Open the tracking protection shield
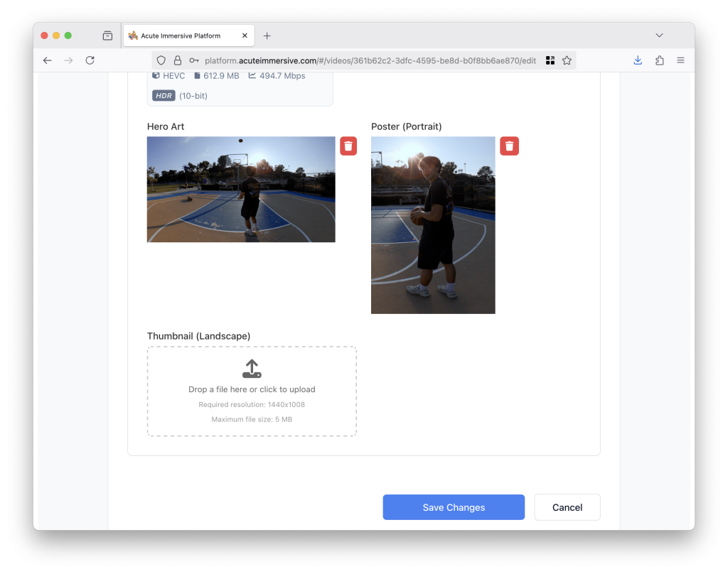This screenshot has width=728, height=574. tap(161, 60)
